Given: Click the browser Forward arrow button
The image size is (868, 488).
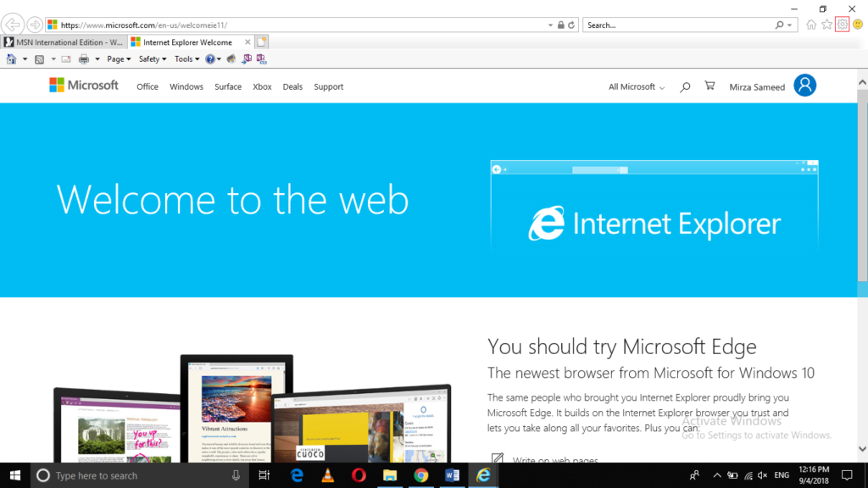Looking at the screenshot, I should click(x=34, y=25).
